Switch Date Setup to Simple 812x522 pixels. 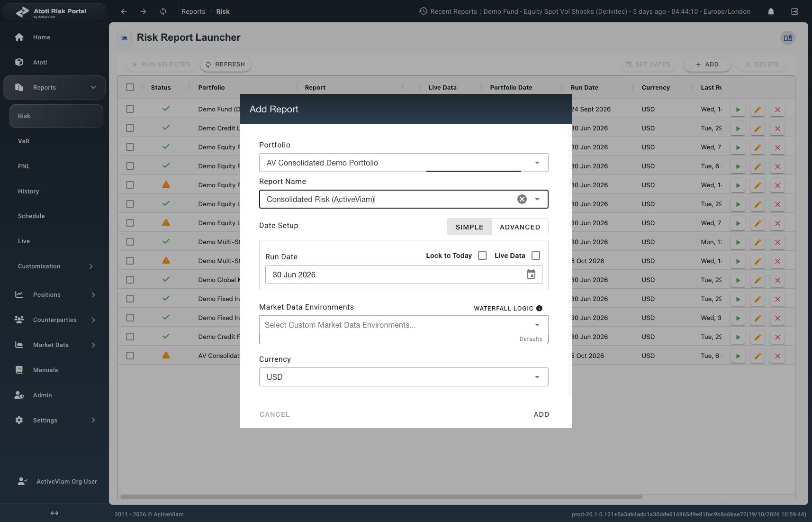click(469, 227)
